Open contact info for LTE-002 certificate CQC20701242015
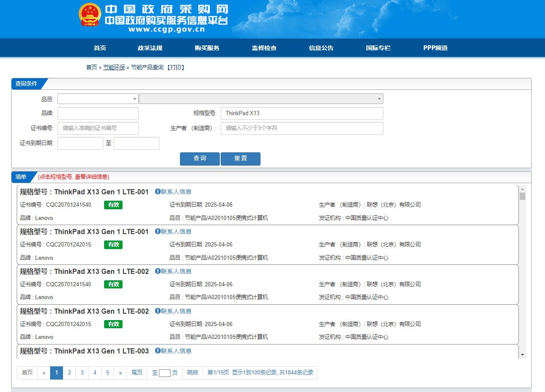The height and width of the screenshot is (392, 545). pyautogui.click(x=173, y=311)
